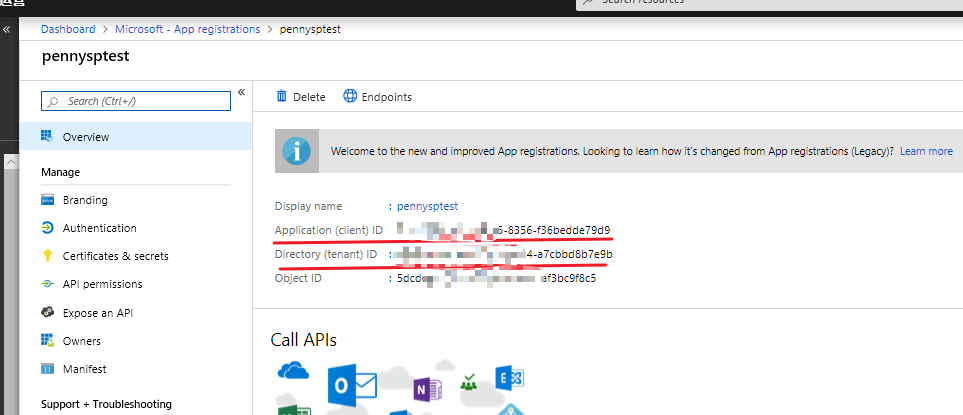Collapse the sidebar menu with double chevron

point(241,93)
